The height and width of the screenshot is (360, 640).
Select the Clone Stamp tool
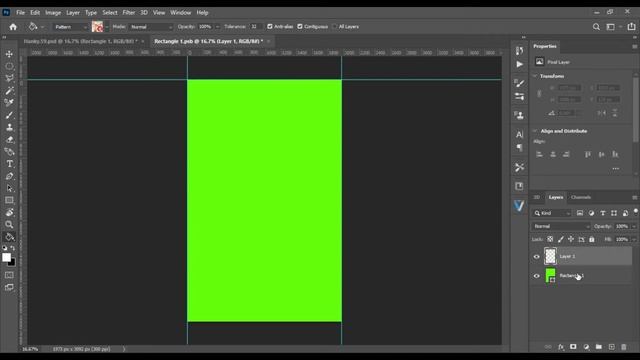click(9, 127)
